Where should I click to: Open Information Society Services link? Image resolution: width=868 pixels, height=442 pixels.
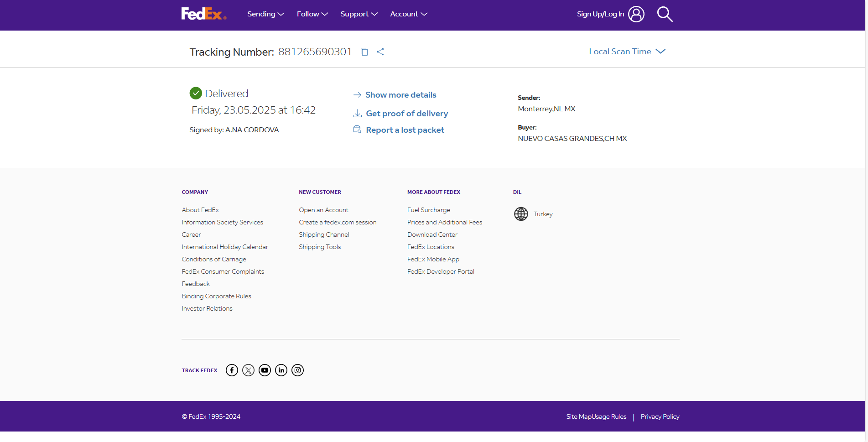click(222, 222)
